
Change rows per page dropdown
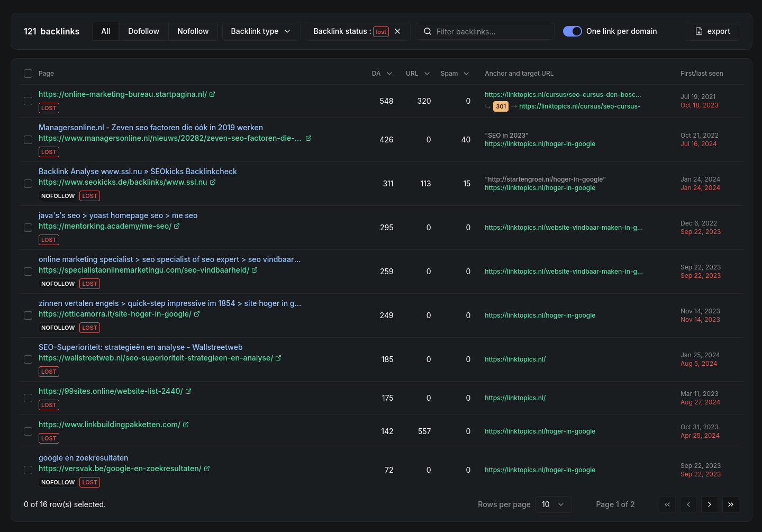pos(554,504)
